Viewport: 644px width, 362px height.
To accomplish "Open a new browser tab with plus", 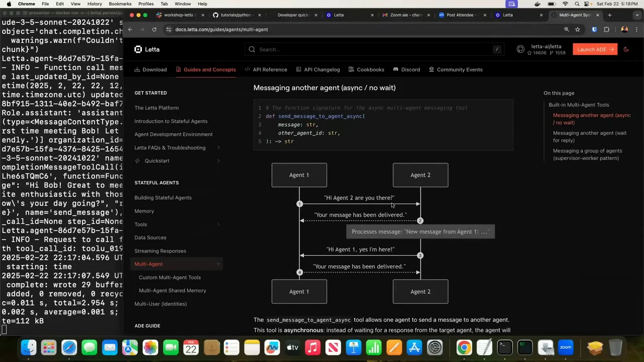I will tap(609, 15).
